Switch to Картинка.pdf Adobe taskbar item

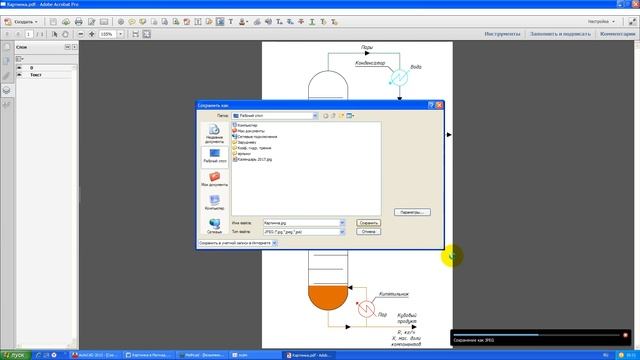point(309,355)
